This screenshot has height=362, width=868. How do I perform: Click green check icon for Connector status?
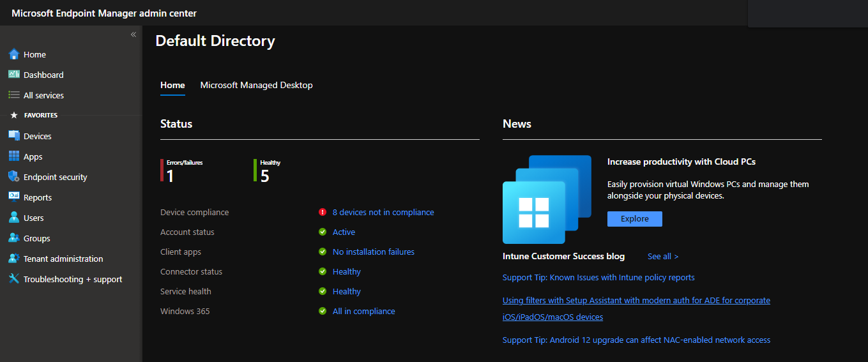point(323,271)
